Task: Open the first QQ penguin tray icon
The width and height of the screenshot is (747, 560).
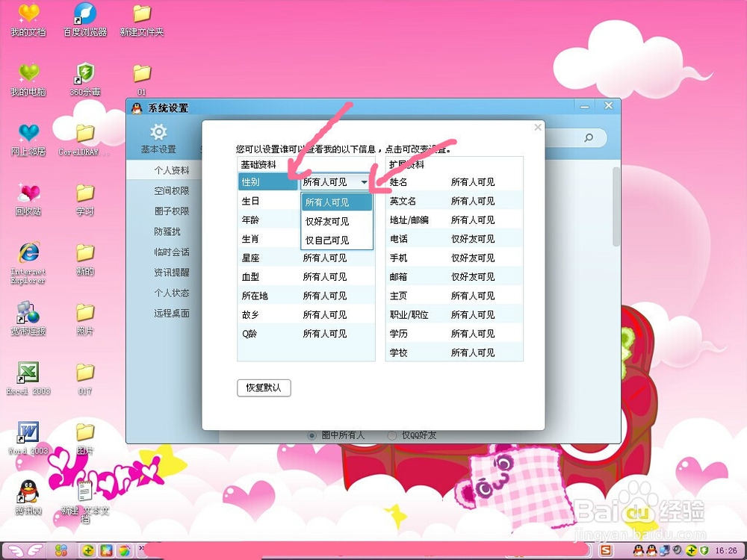Action: click(638, 550)
